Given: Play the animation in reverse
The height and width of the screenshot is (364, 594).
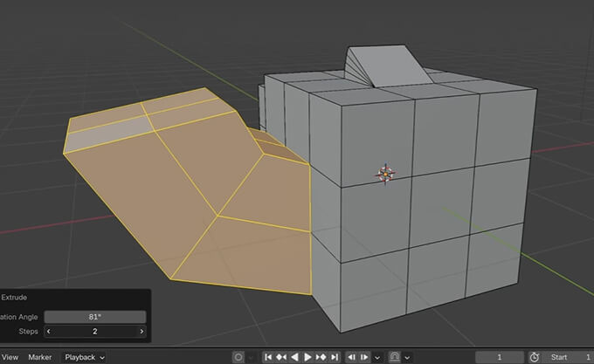Looking at the screenshot, I should coord(295,357).
